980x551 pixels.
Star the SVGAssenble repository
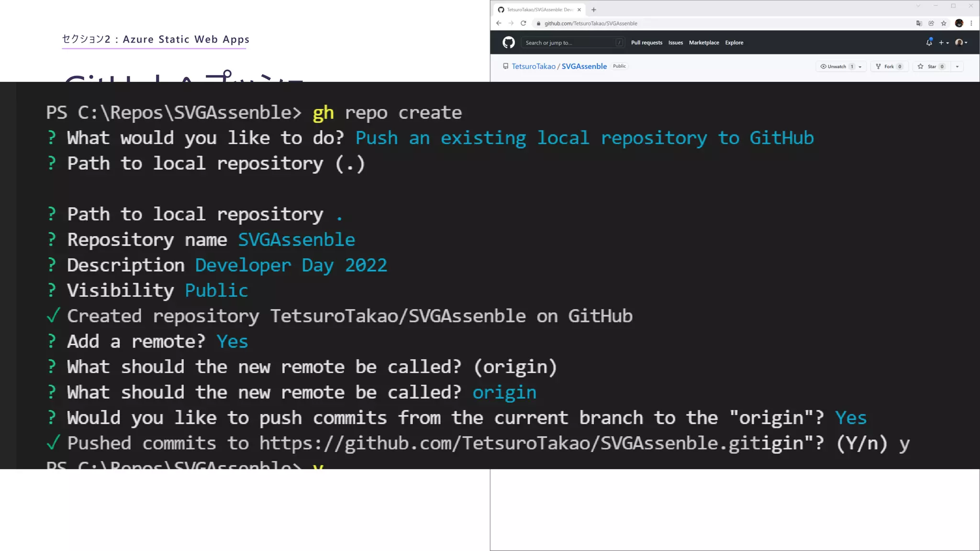(x=931, y=66)
